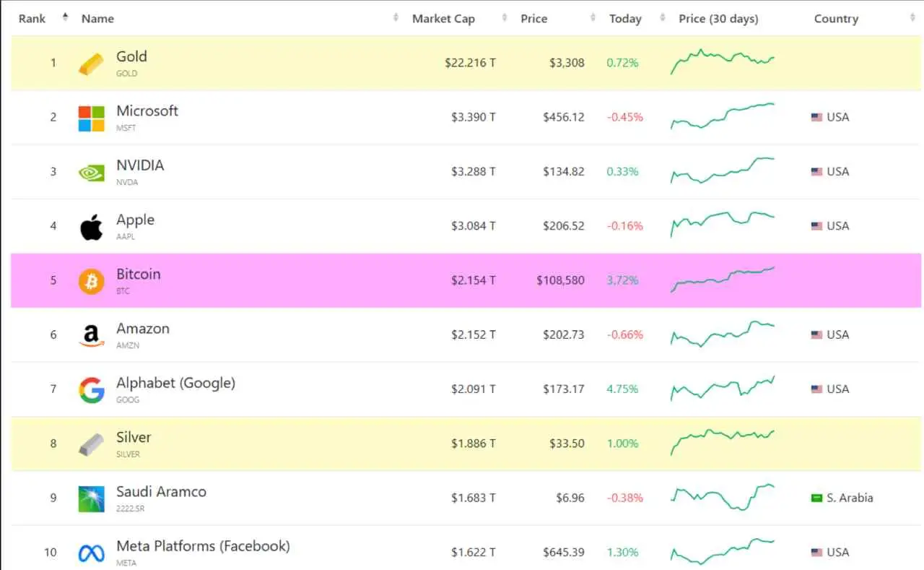Click the Gold bar icon

coord(91,64)
